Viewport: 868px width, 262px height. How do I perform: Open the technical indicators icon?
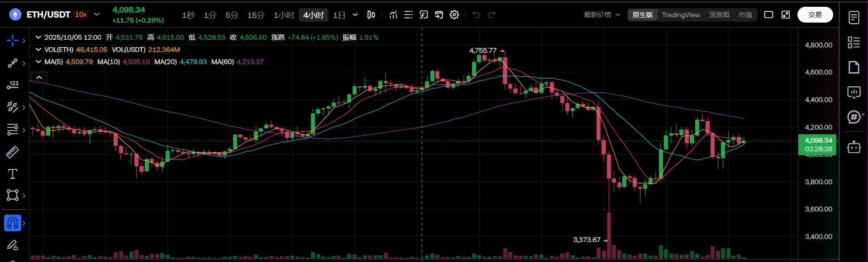pos(393,15)
